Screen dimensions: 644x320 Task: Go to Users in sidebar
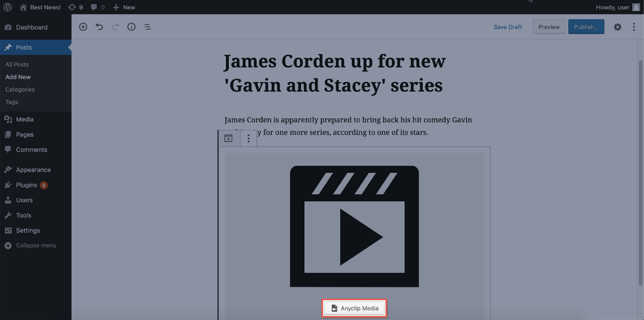(24, 200)
